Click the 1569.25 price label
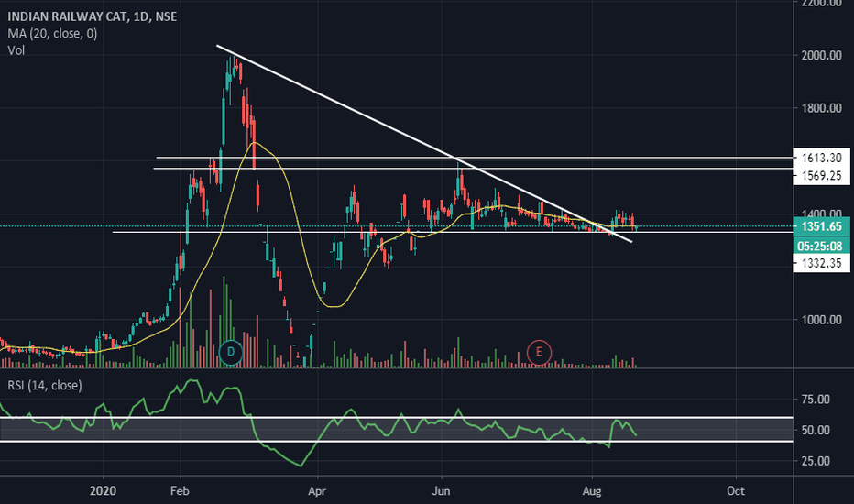Image resolution: width=854 pixels, height=504 pixels. click(821, 175)
